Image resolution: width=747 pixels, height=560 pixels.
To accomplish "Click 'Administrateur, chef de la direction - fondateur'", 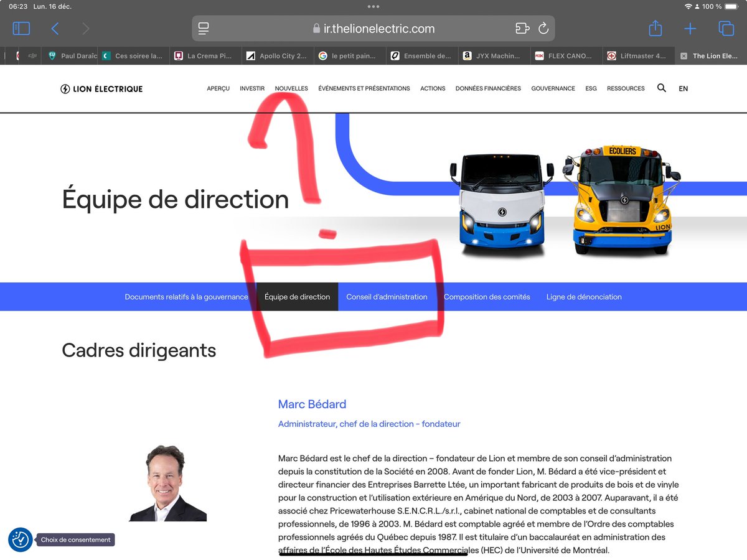I will coord(369,424).
